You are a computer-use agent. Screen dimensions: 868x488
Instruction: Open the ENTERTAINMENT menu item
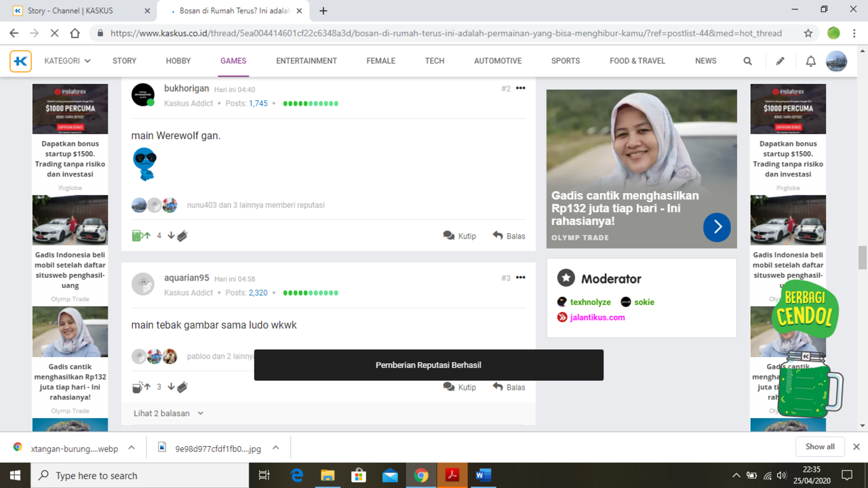(307, 61)
